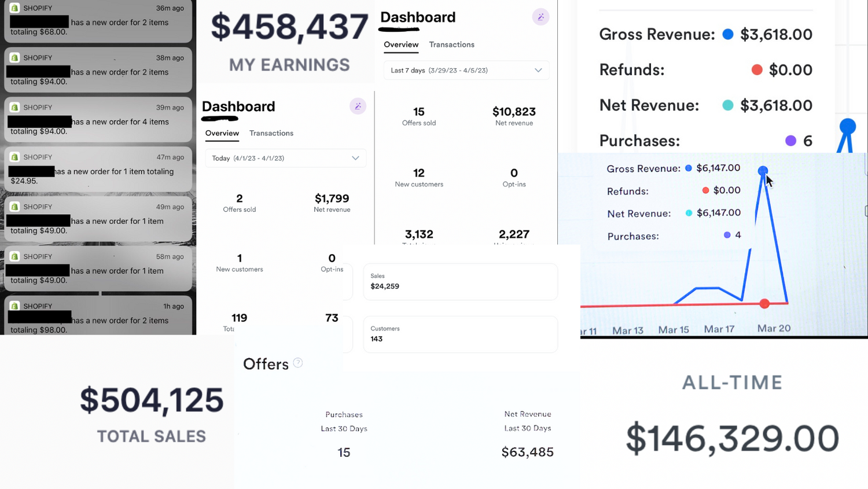Click the Shopify icon on the 36m ago notification
This screenshot has width=868, height=489.
coord(14,8)
